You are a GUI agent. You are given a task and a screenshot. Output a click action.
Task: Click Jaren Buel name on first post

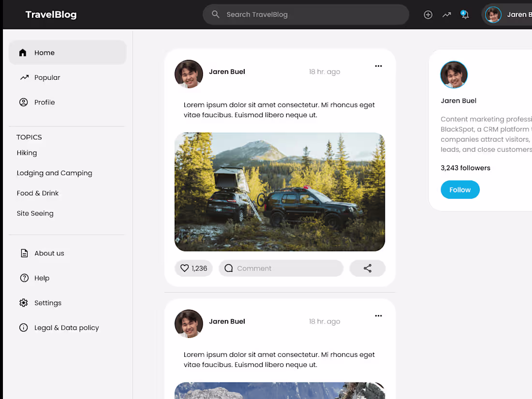tap(227, 72)
